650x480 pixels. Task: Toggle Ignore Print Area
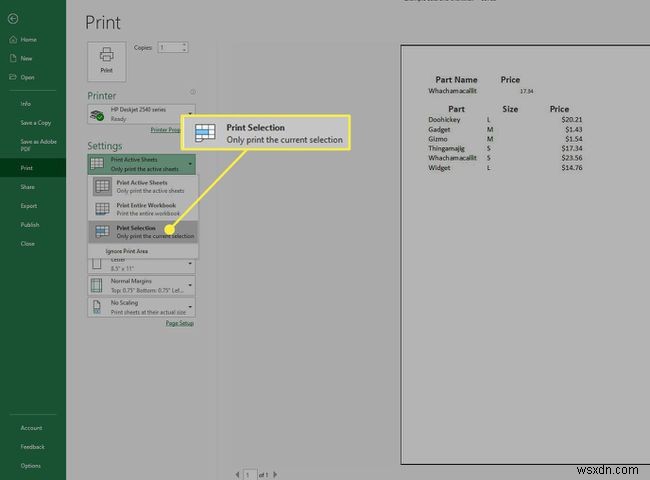126,251
